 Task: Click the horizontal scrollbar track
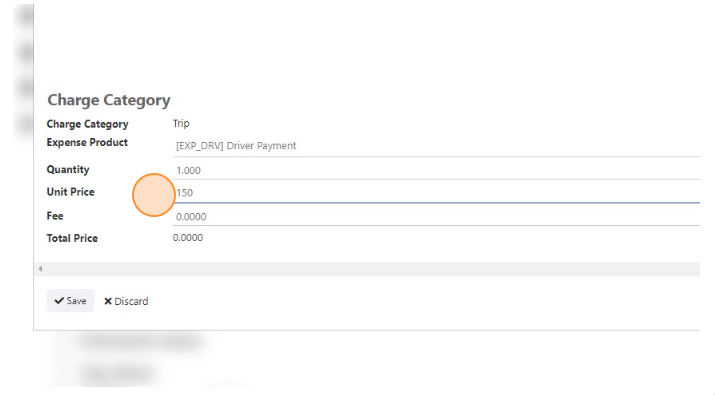click(367, 269)
